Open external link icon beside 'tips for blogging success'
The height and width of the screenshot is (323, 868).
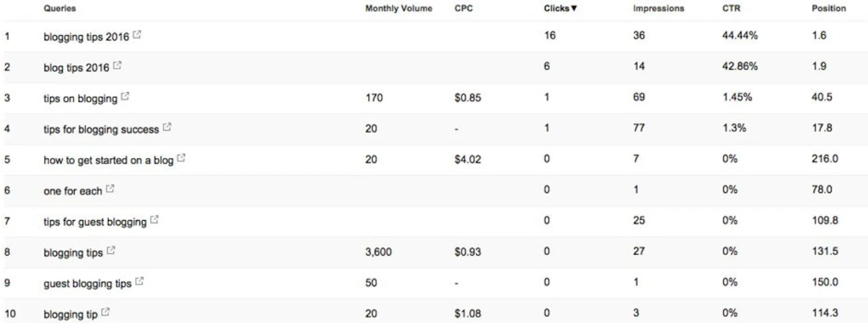tap(167, 127)
